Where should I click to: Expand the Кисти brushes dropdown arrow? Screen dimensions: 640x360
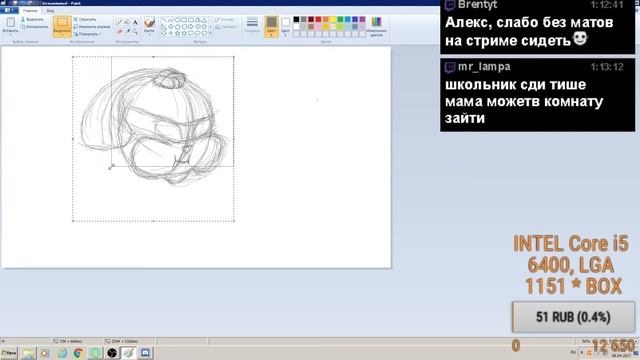click(x=149, y=34)
